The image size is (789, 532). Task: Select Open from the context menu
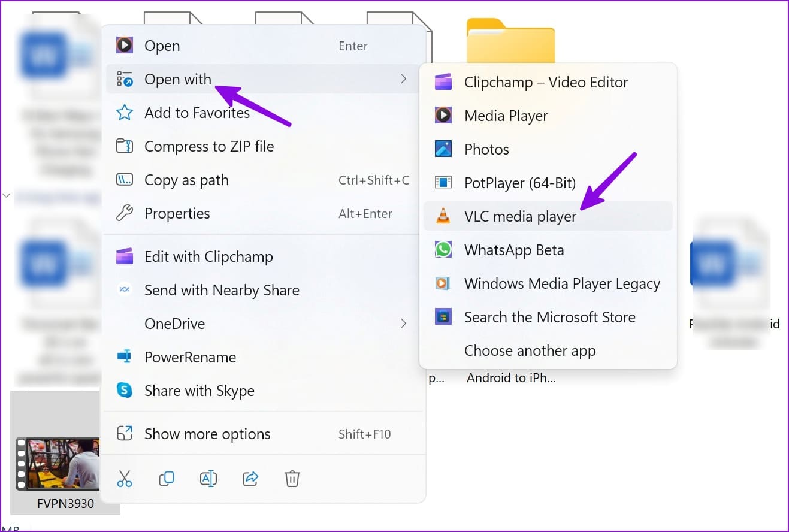264,46
